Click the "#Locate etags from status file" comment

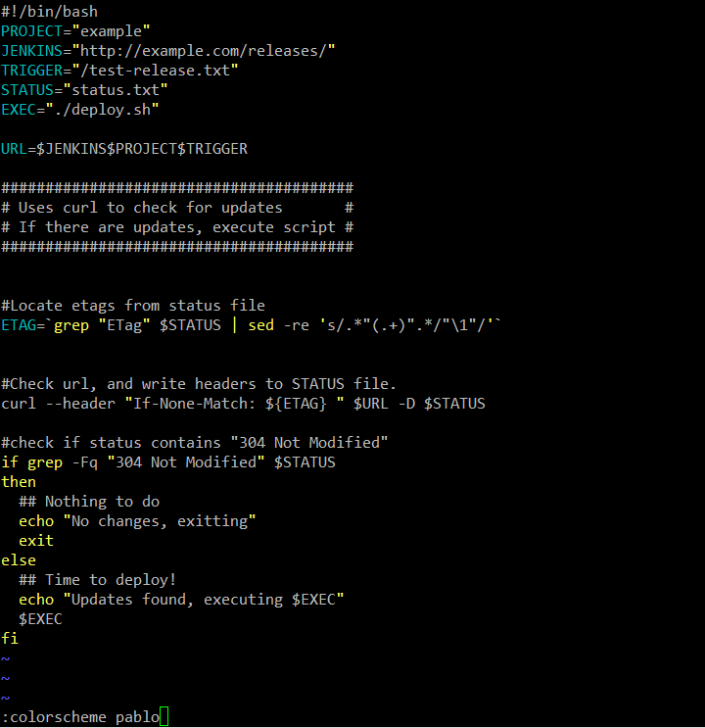[x=133, y=306]
